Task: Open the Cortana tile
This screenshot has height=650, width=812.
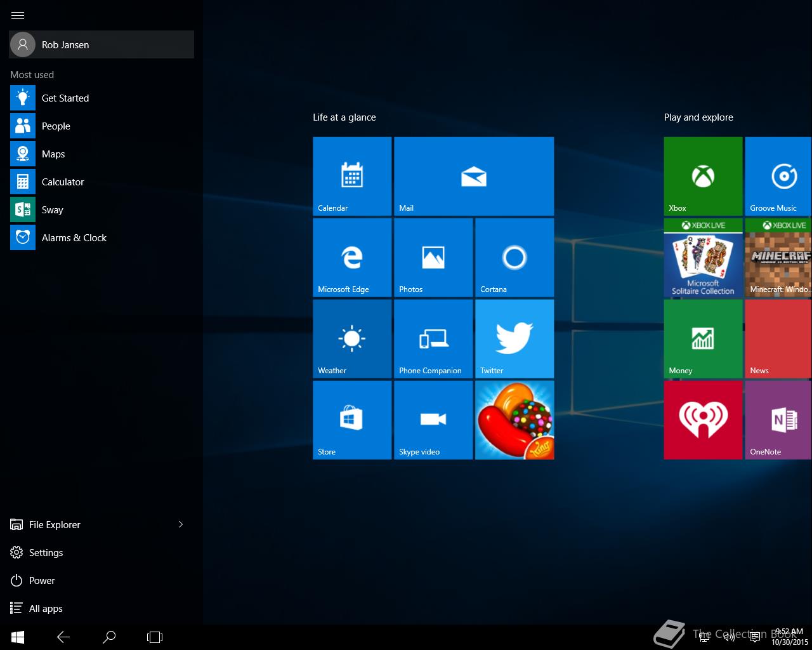Action: pyautogui.click(x=514, y=257)
